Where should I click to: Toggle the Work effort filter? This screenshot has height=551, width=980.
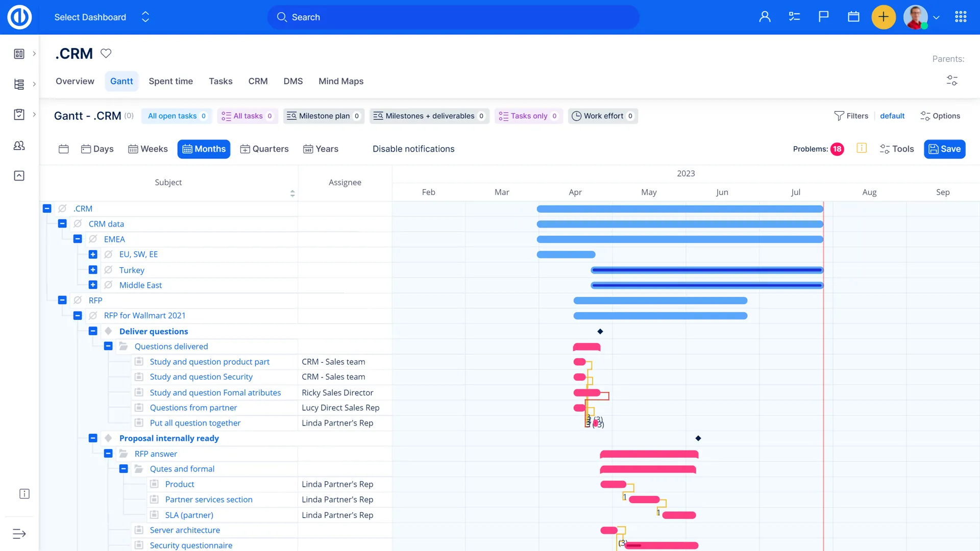pyautogui.click(x=603, y=116)
